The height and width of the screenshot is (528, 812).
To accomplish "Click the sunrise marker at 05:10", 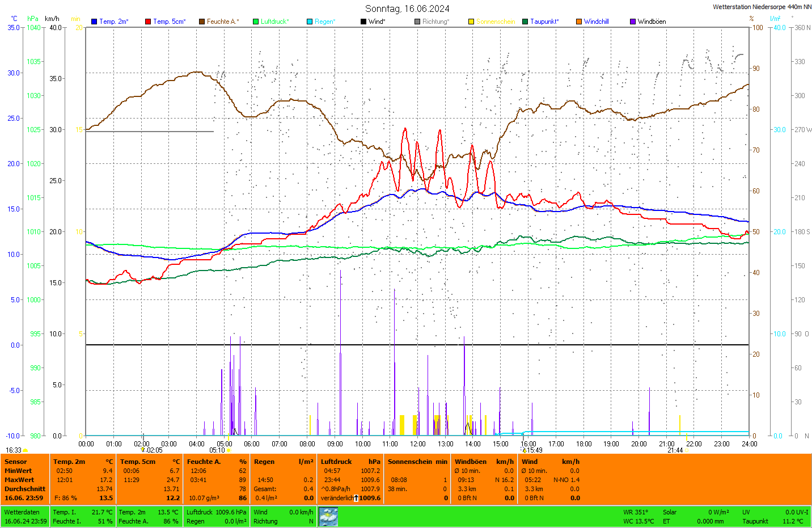I will pos(229,450).
